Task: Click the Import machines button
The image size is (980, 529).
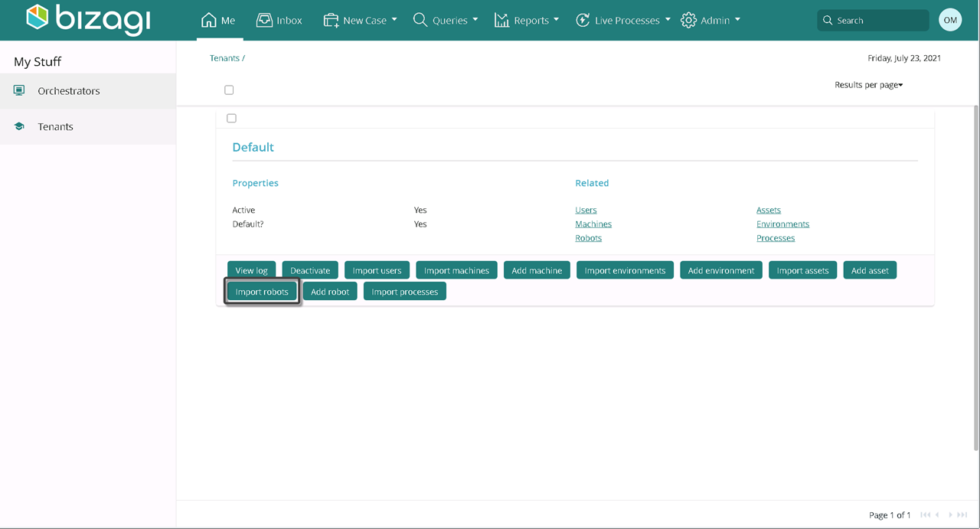Action: 456,270
